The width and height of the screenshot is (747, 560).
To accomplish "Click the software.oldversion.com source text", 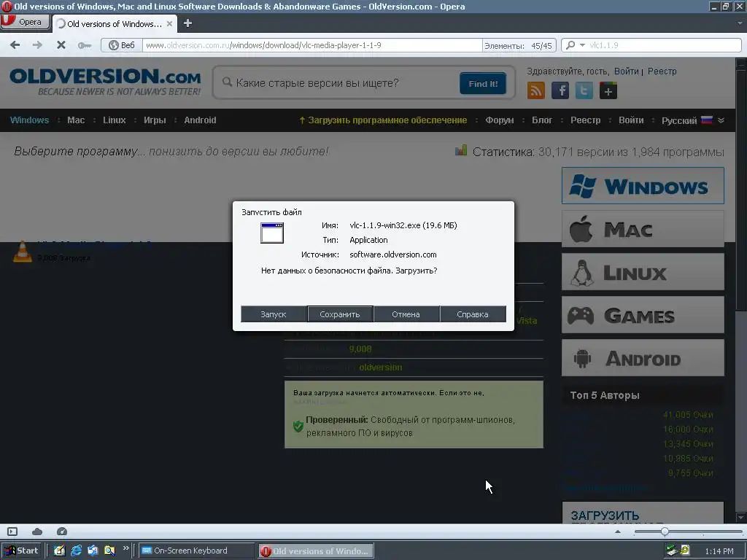I will pos(393,254).
